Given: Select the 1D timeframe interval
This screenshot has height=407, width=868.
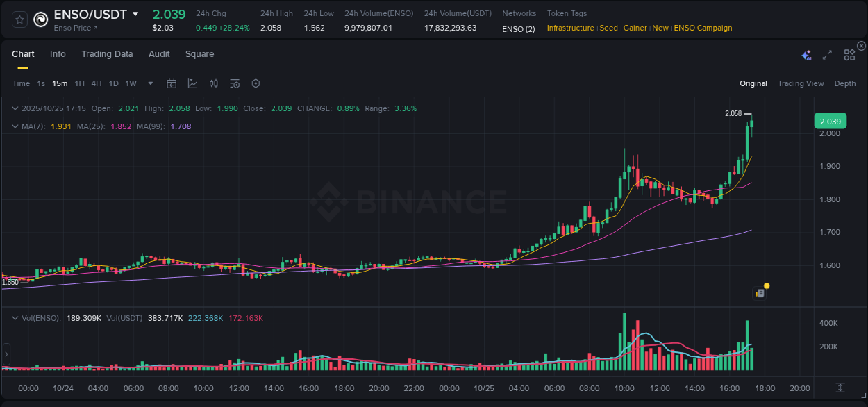Looking at the screenshot, I should point(113,83).
